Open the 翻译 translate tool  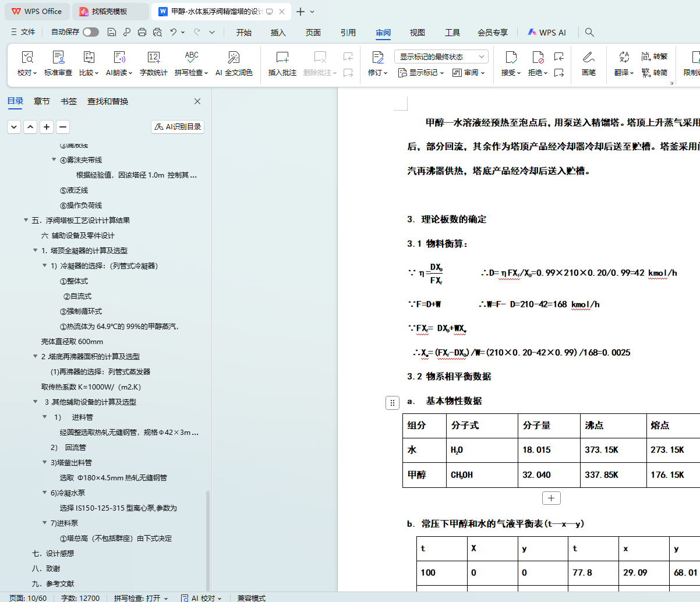(x=624, y=64)
